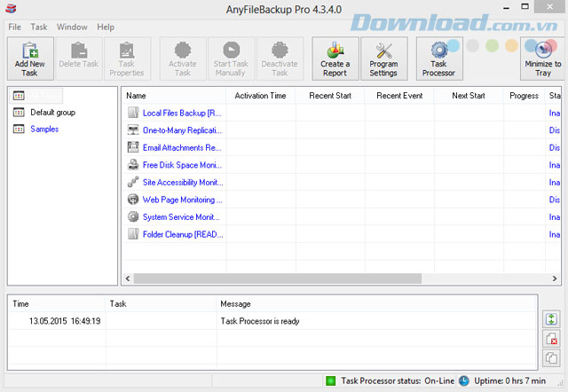Click the Delete Task toolbar button

coord(79,59)
